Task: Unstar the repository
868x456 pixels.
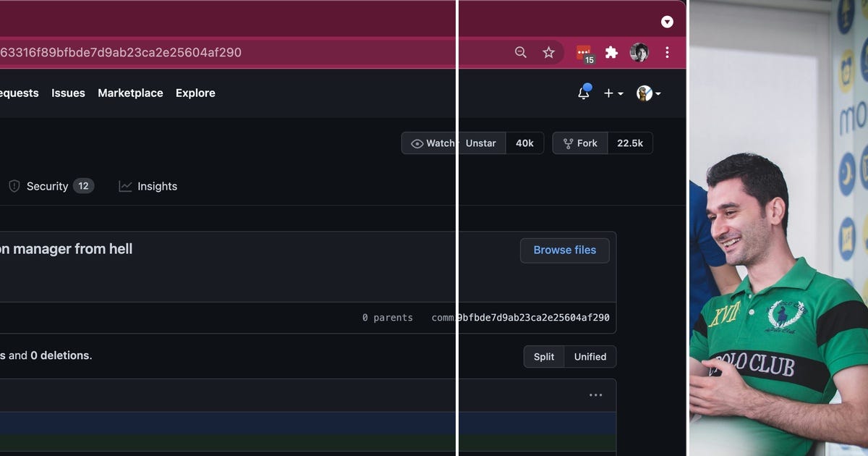Action: point(482,143)
